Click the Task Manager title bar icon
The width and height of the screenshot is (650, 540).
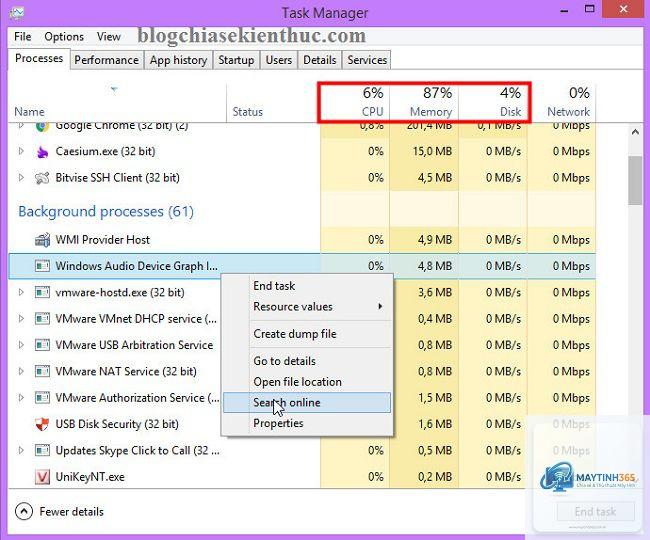point(17,13)
